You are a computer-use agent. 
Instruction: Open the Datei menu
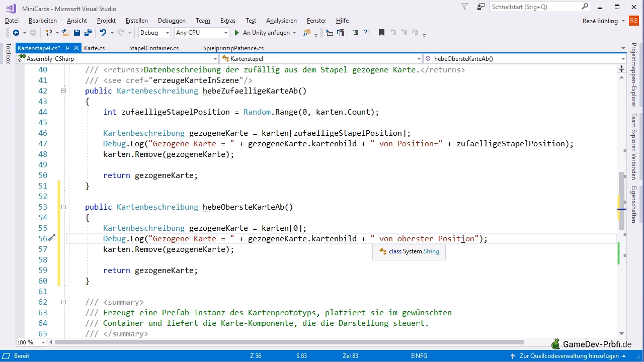click(x=12, y=21)
